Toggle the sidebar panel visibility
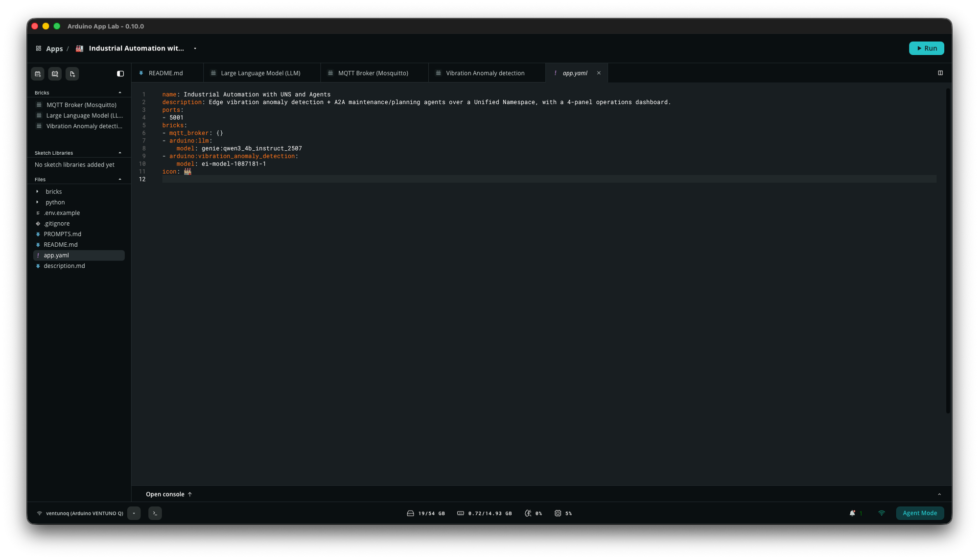This screenshot has width=979, height=560. pyautogui.click(x=120, y=74)
